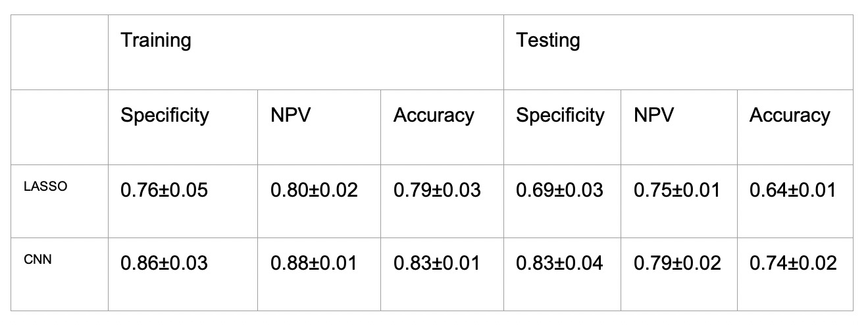Select the Specificity header under Training

point(165,116)
